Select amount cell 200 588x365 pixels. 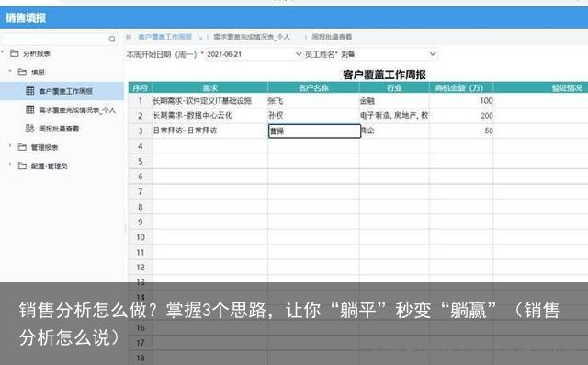(461, 116)
